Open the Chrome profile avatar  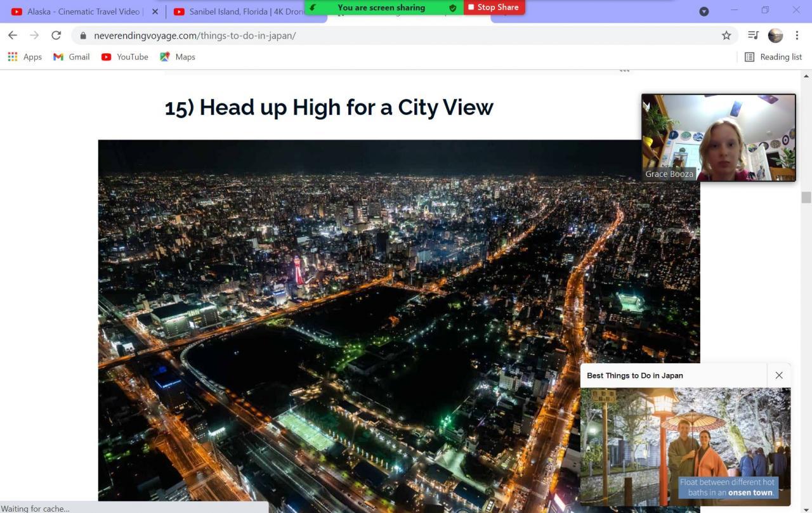(775, 36)
